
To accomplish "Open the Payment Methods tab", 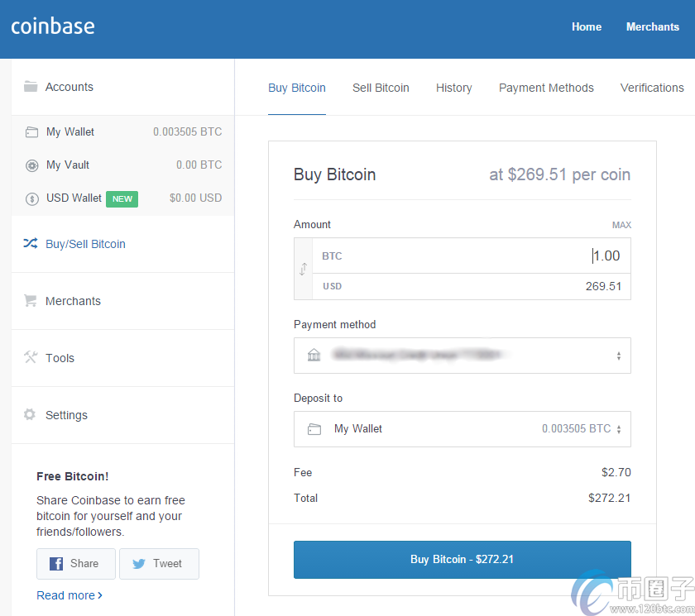I will [x=546, y=88].
